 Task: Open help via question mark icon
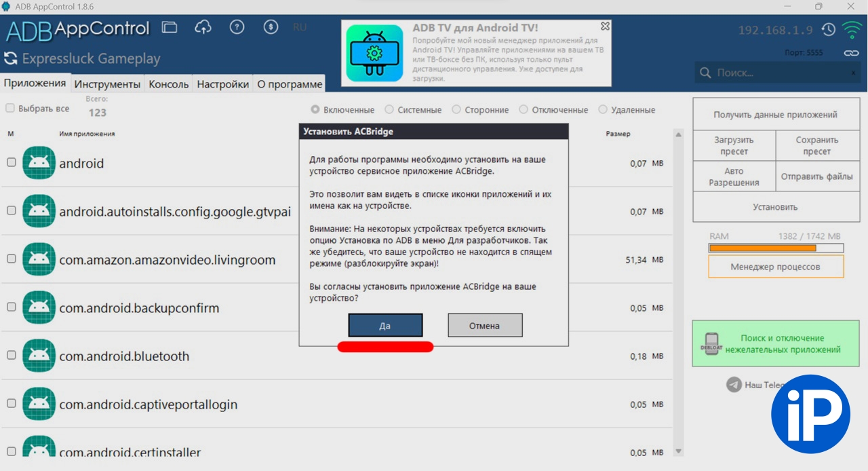tap(237, 28)
